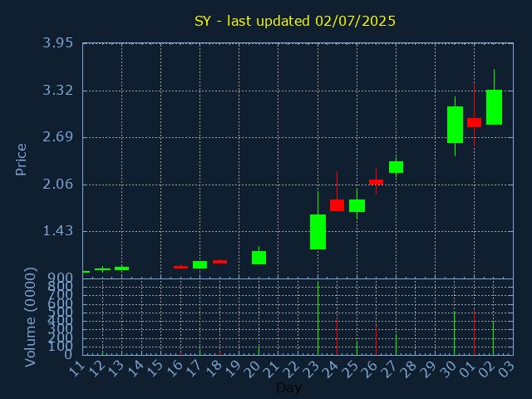This screenshot has height=399, width=532.
Task: Select the red candlestick for day 16
Action: [x=180, y=267]
